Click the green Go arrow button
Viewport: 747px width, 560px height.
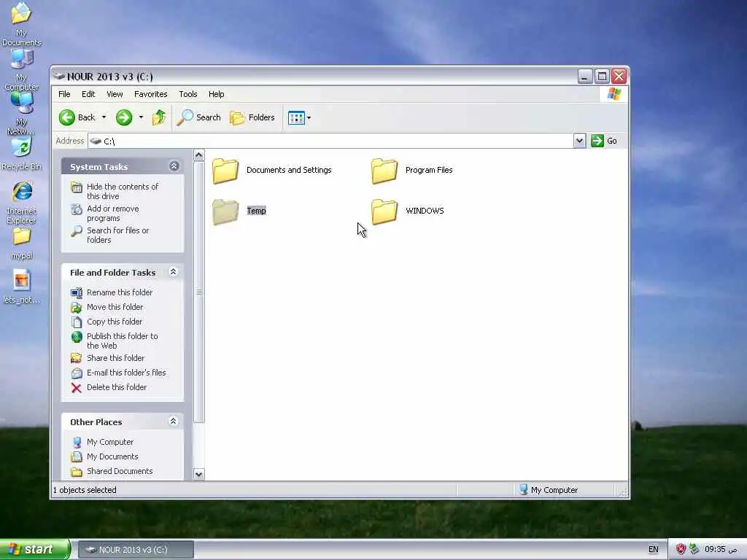click(x=597, y=141)
